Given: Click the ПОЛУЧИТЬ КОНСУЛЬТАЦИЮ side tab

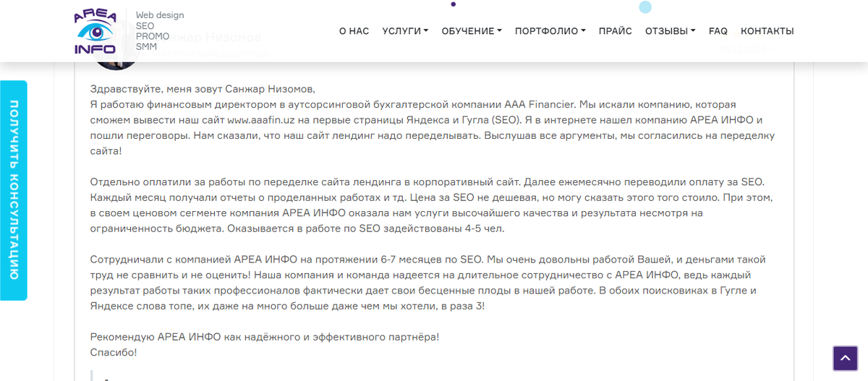Looking at the screenshot, I should tap(14, 190).
